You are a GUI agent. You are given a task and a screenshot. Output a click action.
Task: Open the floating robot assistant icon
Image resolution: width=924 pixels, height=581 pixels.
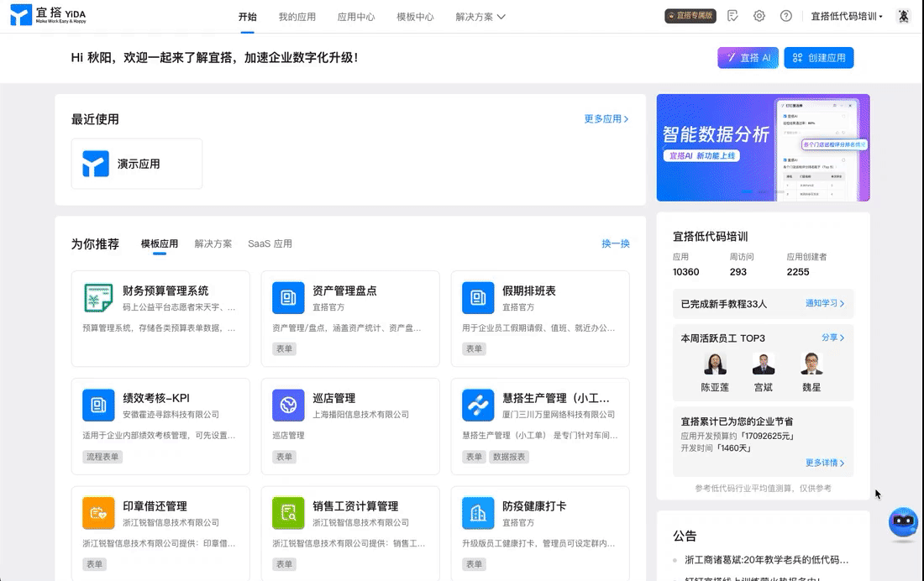point(903,521)
